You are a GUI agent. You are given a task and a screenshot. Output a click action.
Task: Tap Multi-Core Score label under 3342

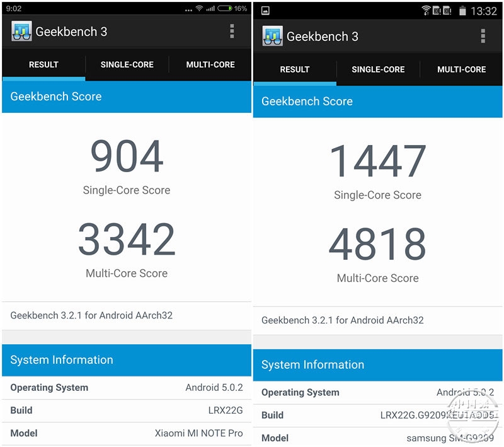click(127, 274)
